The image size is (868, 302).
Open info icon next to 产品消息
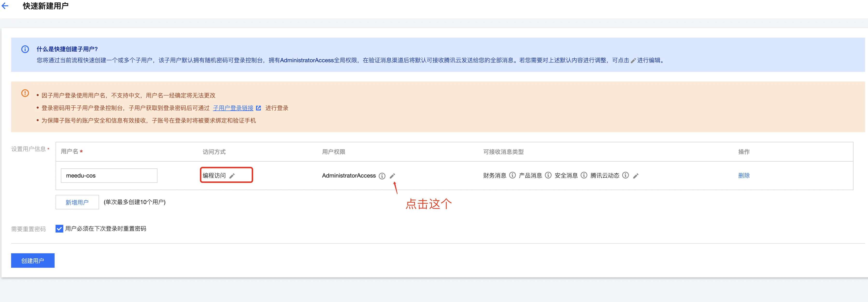coord(548,175)
